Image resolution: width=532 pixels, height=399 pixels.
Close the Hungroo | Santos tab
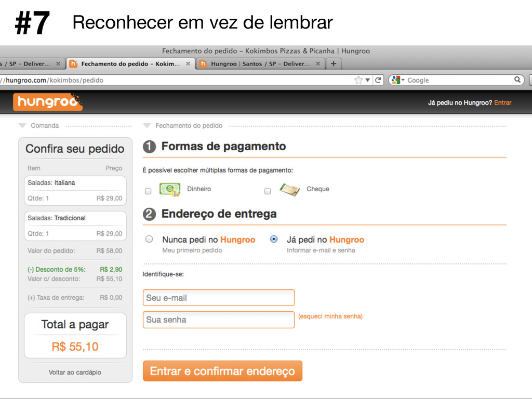(x=318, y=64)
